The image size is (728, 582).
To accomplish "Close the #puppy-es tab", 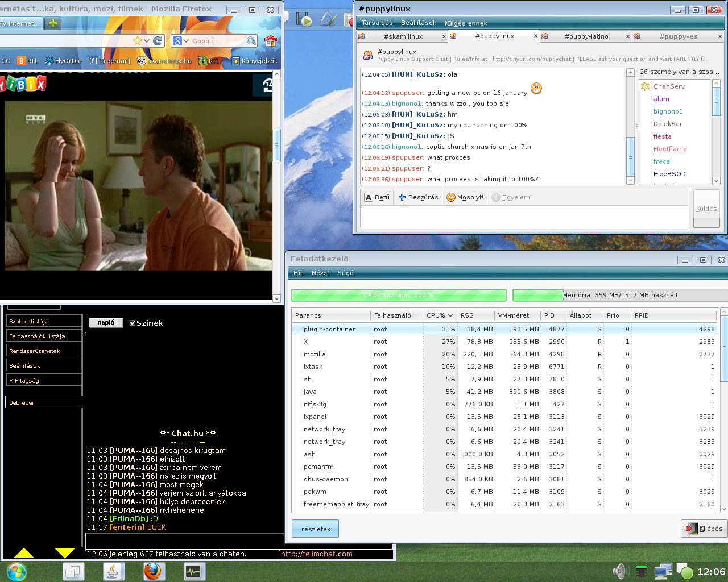I will (x=719, y=36).
